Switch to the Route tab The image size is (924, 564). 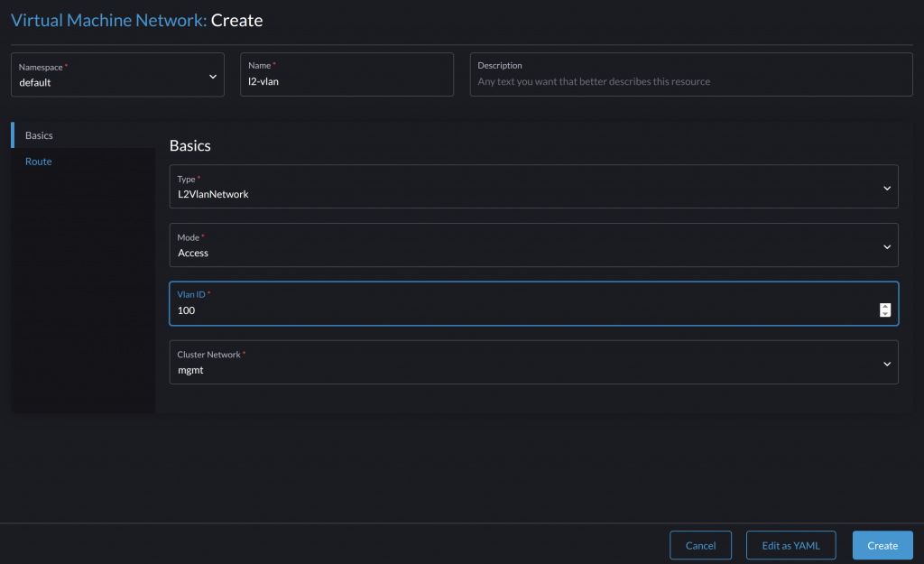point(39,162)
